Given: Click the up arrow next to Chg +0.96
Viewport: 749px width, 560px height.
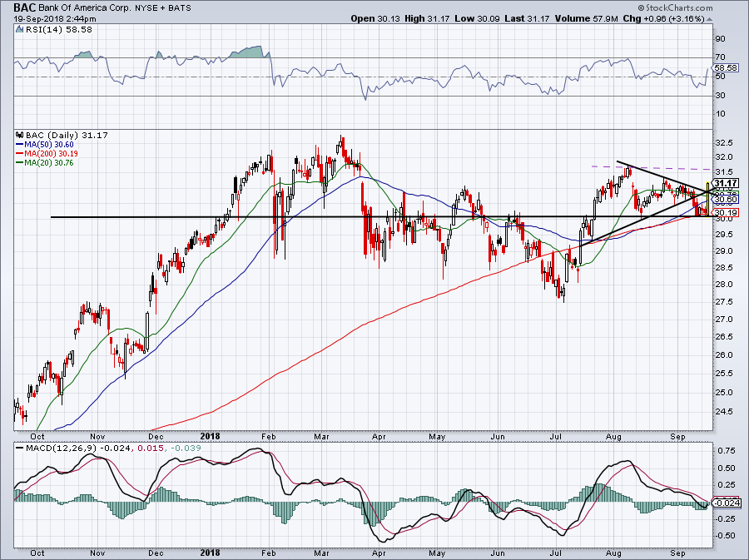Looking at the screenshot, I should (x=709, y=18).
